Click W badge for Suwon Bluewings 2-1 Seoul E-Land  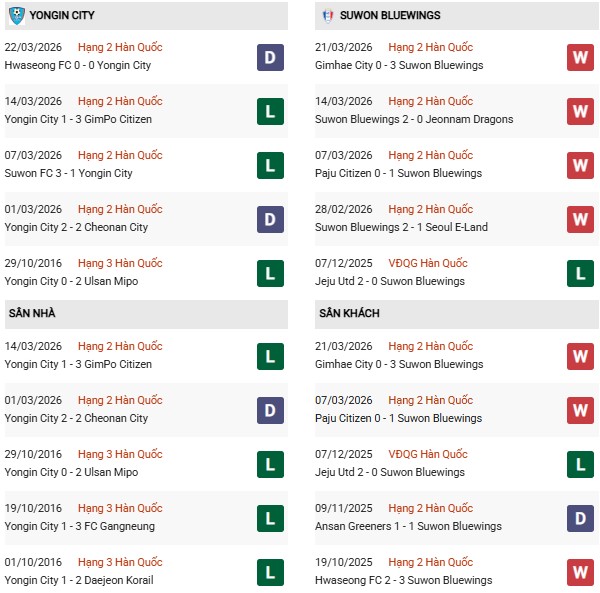580,219
